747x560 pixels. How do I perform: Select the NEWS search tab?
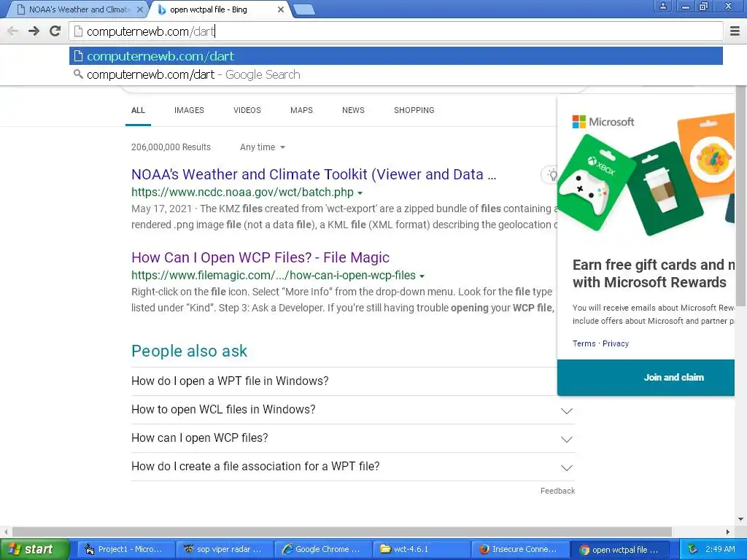click(x=353, y=111)
